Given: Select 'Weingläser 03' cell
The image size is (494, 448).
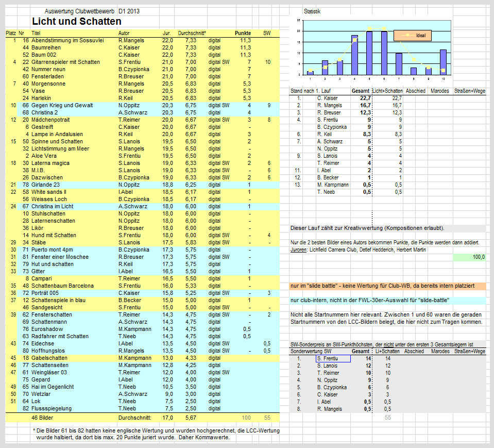Looking at the screenshot, I should (49, 373).
